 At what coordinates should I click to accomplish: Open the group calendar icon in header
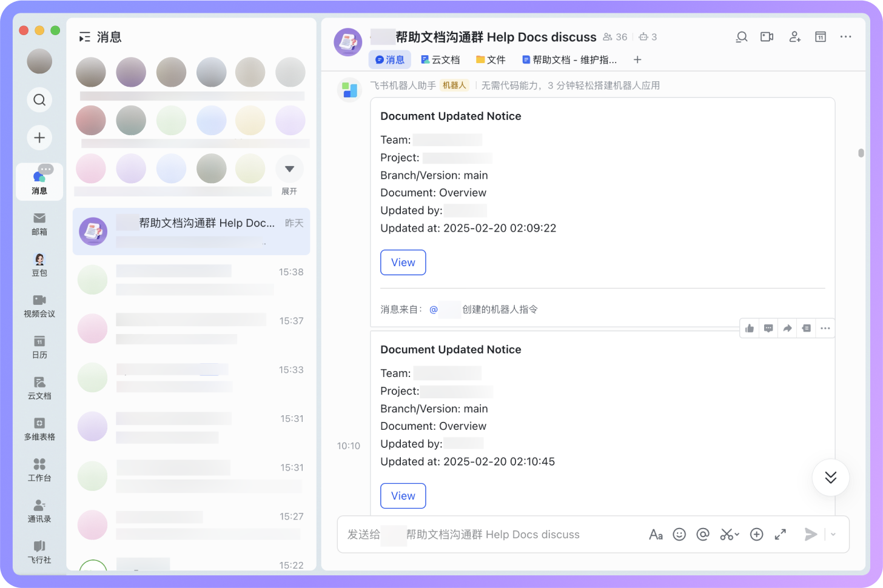pos(821,37)
